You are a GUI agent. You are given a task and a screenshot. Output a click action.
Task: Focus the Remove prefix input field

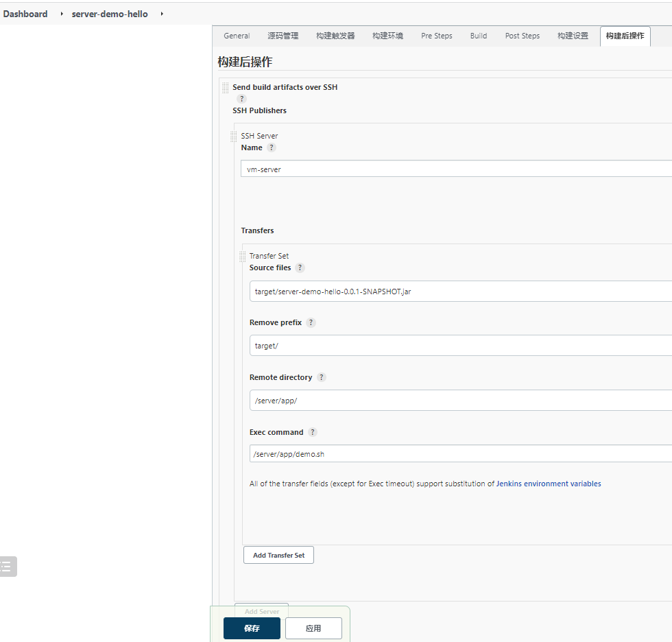[461, 346]
